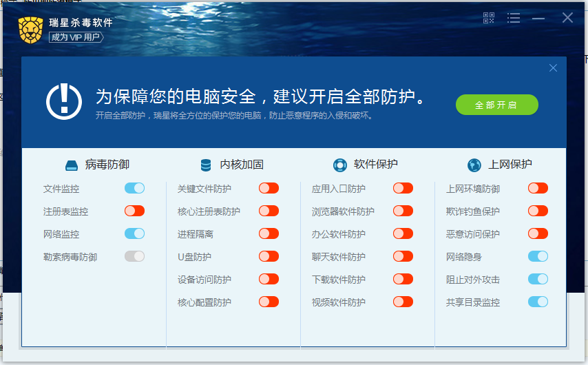
Task: Turn off 阻止对外攻击 switch
Action: 538,279
